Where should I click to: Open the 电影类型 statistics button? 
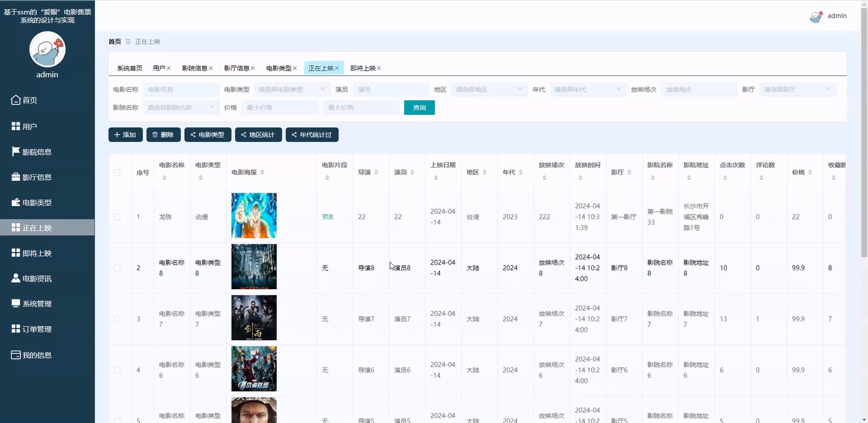click(208, 135)
